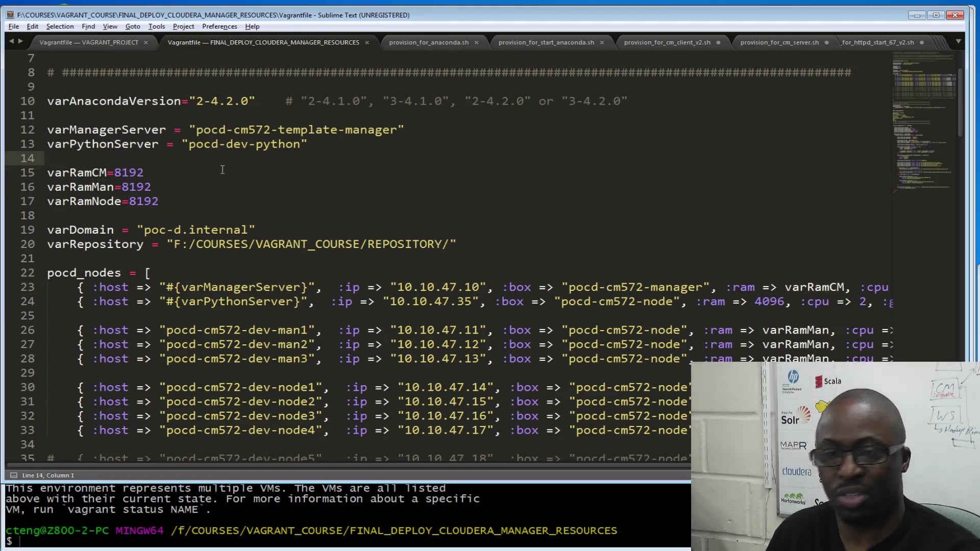Close the provision_for_anaconda.sh tab
980x551 pixels.
click(x=477, y=42)
